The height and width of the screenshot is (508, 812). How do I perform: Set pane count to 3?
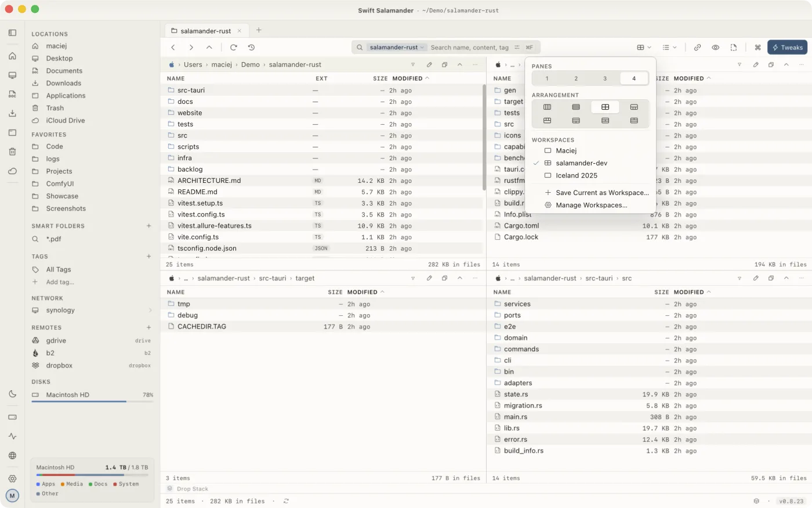pyautogui.click(x=605, y=78)
